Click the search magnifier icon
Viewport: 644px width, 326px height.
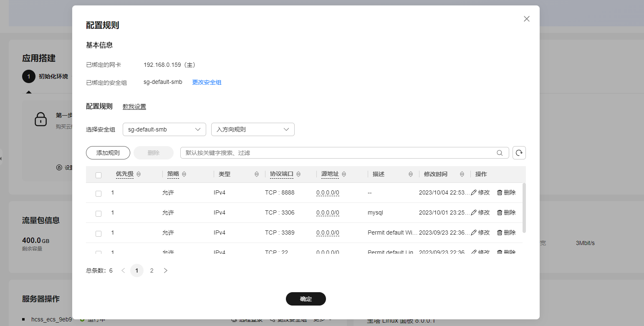500,153
